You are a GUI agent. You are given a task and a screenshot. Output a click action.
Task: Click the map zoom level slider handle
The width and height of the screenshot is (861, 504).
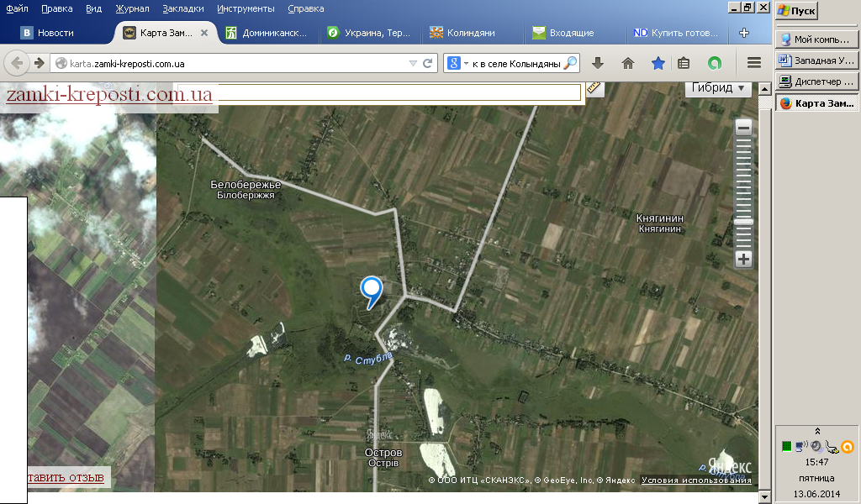(743, 222)
